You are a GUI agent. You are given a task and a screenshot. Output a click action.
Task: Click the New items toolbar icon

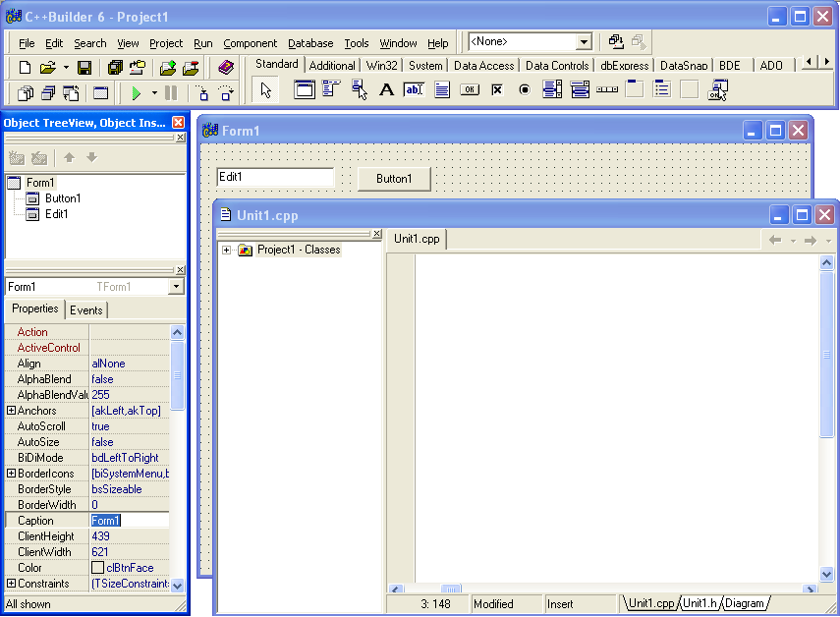tap(25, 68)
